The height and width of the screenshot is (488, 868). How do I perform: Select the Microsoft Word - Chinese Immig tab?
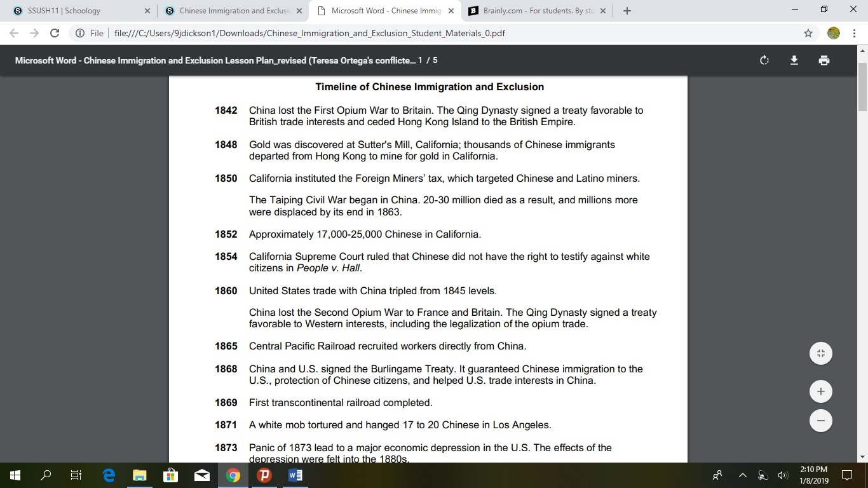pyautogui.click(x=384, y=11)
